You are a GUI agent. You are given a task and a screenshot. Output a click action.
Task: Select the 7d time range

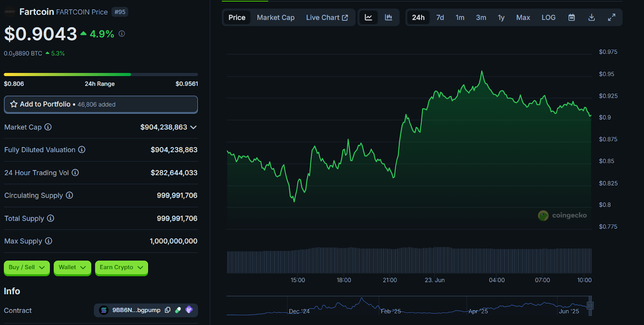[x=440, y=17]
